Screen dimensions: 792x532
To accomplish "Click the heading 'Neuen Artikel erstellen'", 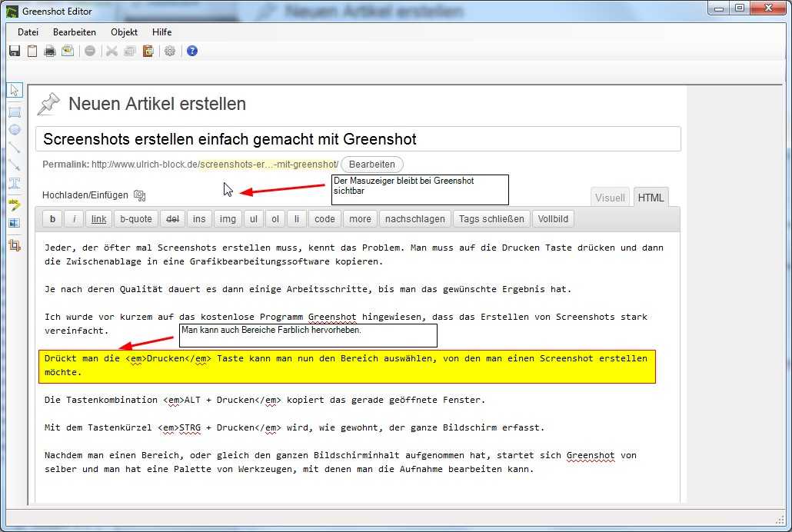I will (x=157, y=104).
